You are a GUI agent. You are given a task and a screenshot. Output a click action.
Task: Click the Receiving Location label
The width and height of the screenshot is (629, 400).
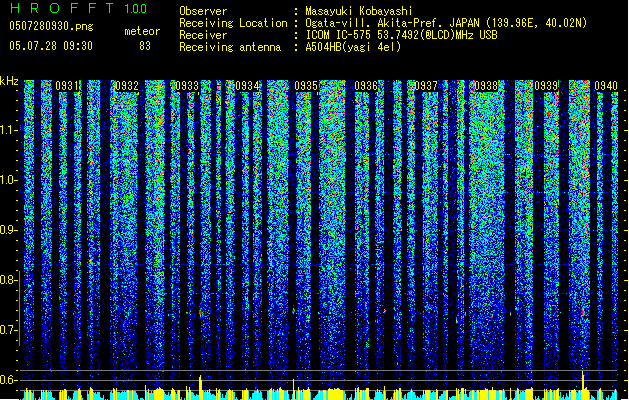(x=233, y=23)
